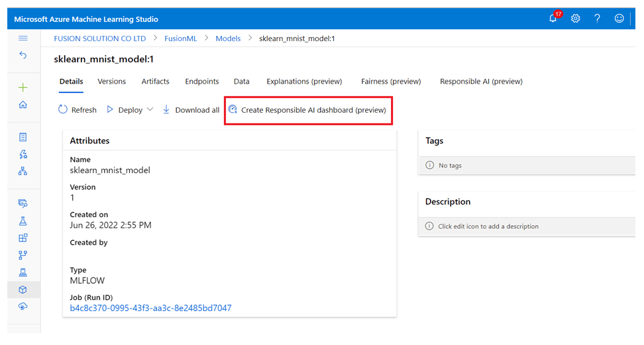Click the Name value sklearn_mnist_model
Image resolution: width=644 pixels, height=345 pixels.
(110, 171)
